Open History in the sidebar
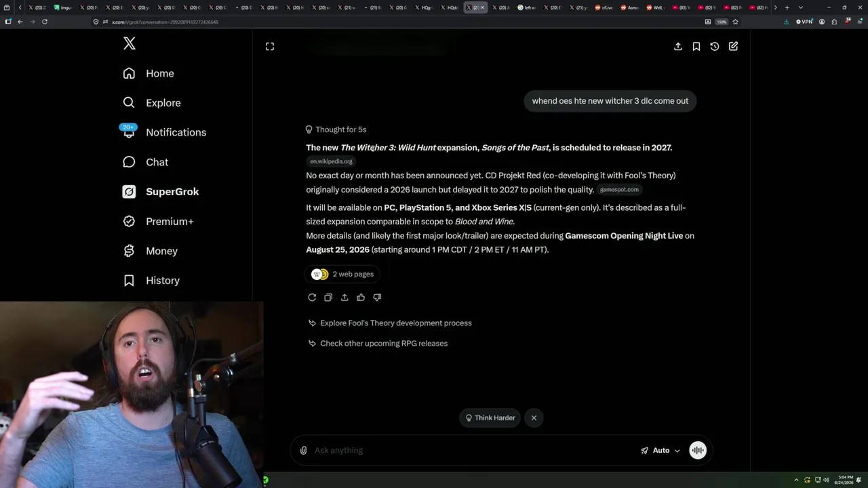 click(x=151, y=281)
